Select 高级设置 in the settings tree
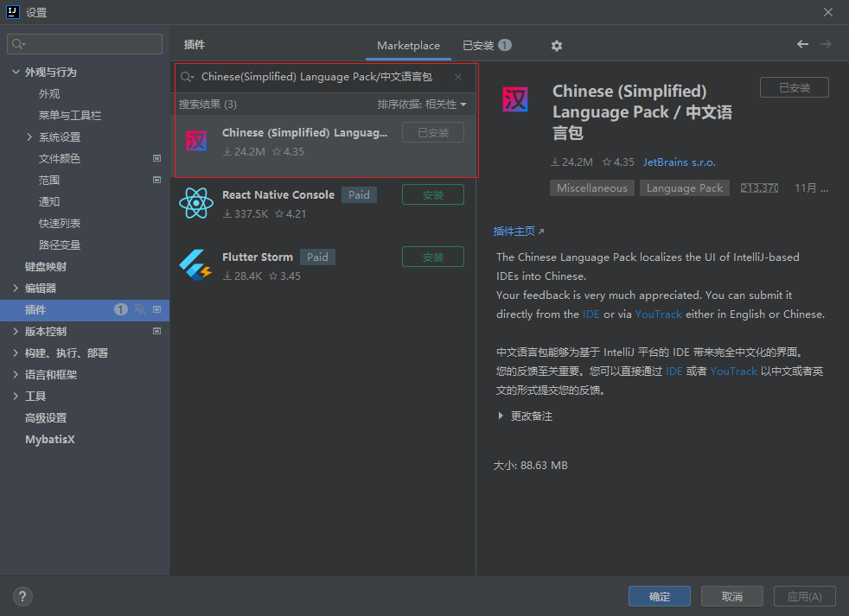 (x=46, y=418)
